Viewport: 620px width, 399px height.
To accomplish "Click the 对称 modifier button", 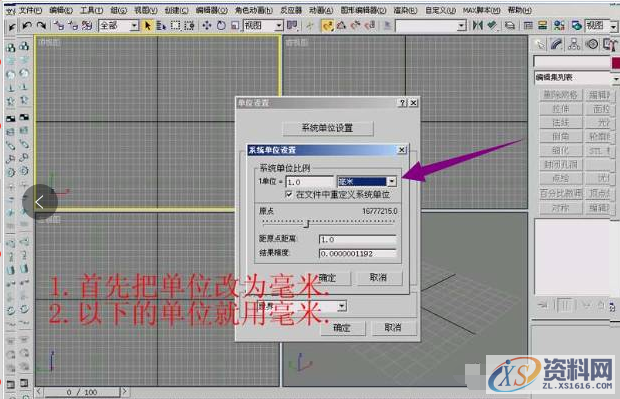I will click(561, 208).
